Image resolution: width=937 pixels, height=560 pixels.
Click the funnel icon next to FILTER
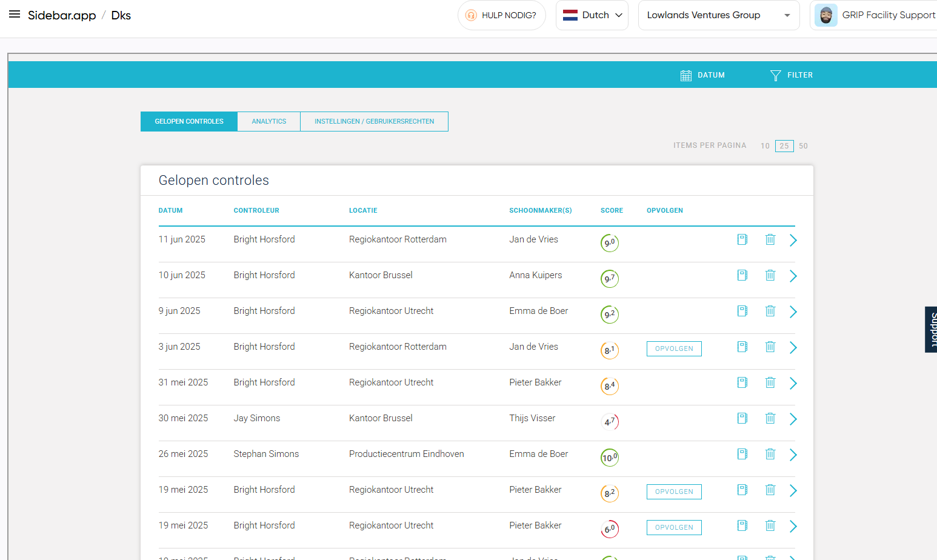point(776,75)
